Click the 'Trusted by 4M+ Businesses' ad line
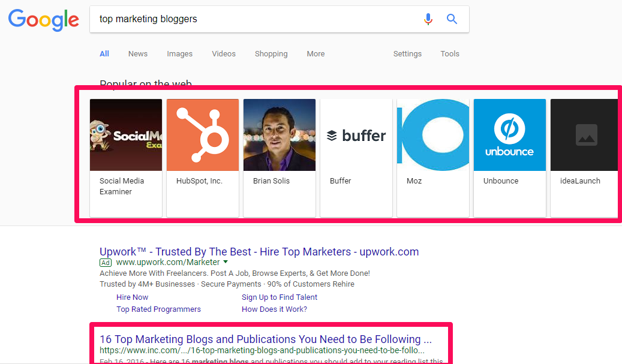This screenshot has width=622, height=364. click(x=227, y=284)
